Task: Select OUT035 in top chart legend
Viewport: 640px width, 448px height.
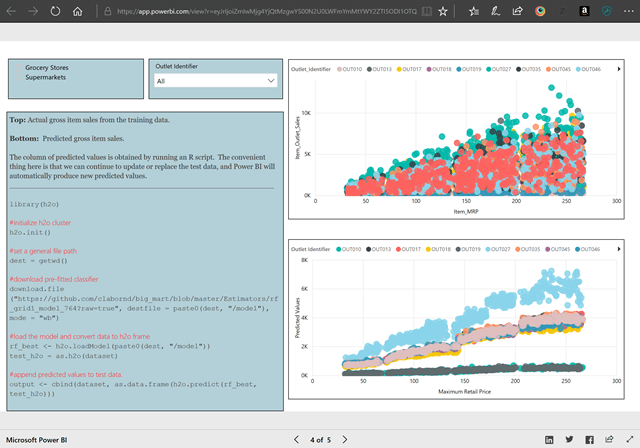Action: coord(529,69)
